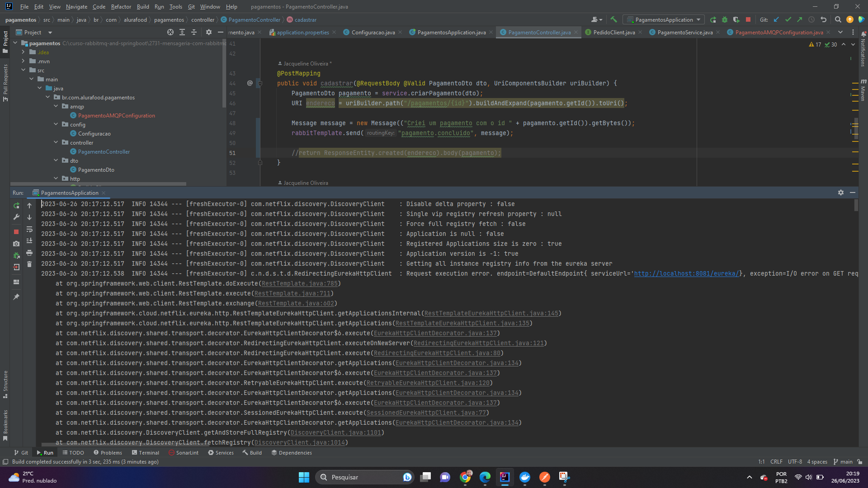Viewport: 868px width, 488px height.
Task: Expand the .mvn folder
Action: (x=24, y=61)
